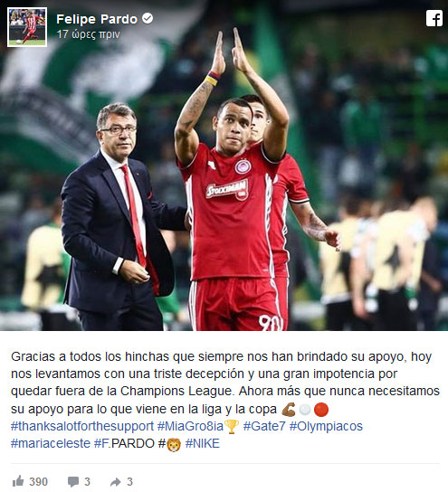Open the Felipe Pardo page name link

click(x=97, y=19)
